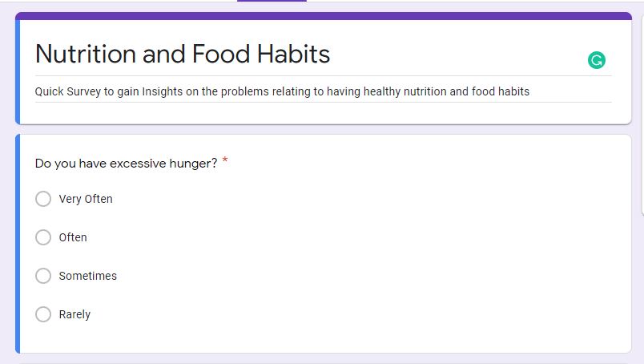Click the empty space inside the question card
This screenshot has height=364, width=644.
click(x=400, y=257)
